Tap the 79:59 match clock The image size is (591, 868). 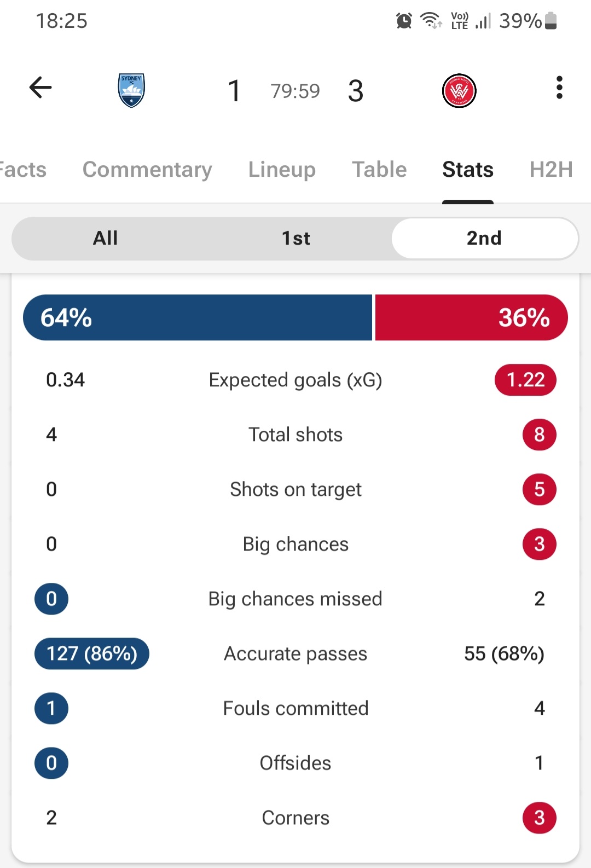click(x=295, y=91)
